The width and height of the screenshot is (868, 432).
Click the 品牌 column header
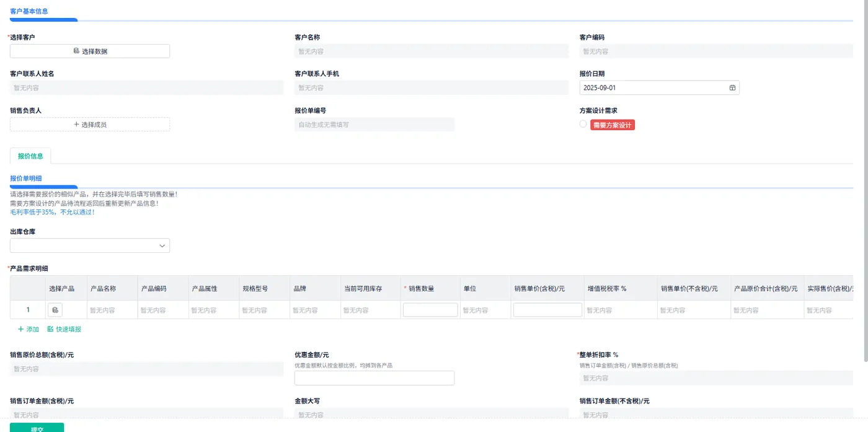click(x=315, y=289)
